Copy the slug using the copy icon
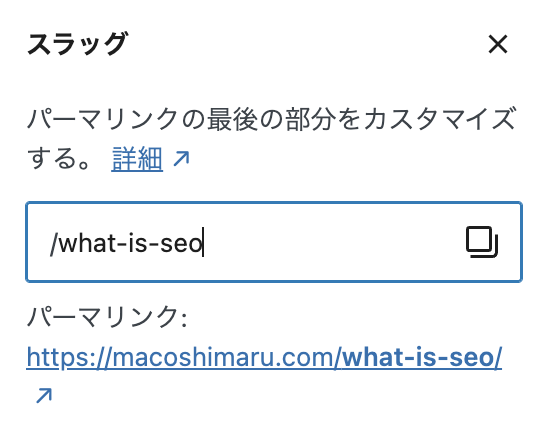 [482, 242]
